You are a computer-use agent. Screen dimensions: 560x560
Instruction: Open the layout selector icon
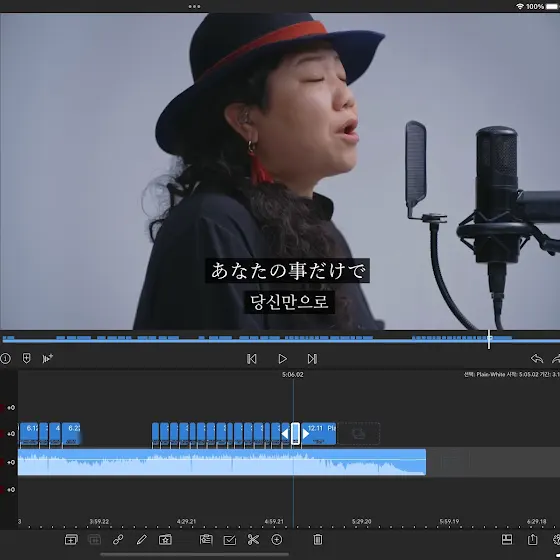pos(507,539)
